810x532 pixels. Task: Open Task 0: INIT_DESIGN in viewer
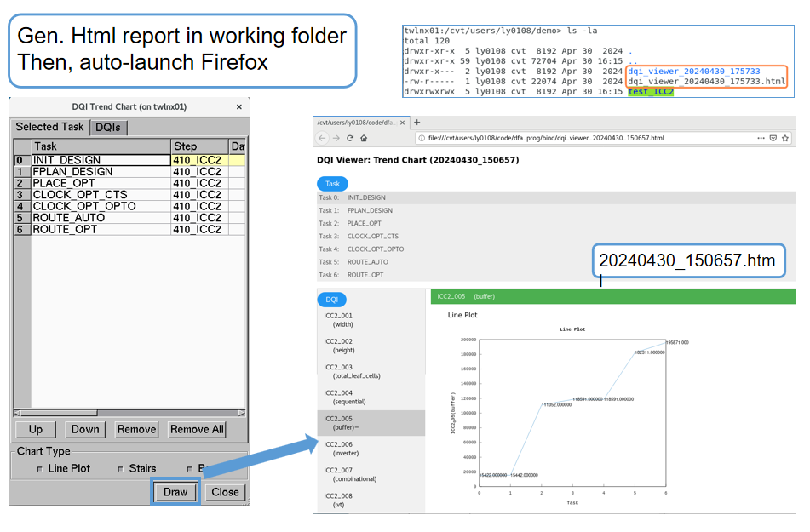tap(556, 197)
